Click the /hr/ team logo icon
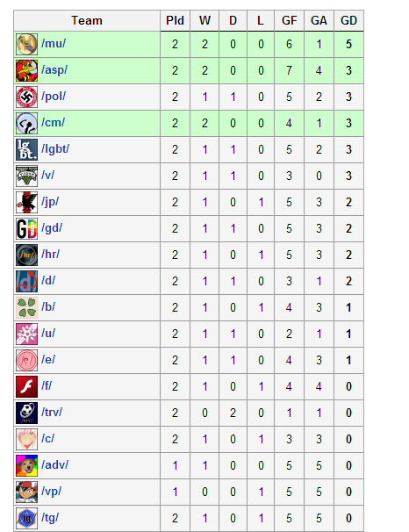 pyautogui.click(x=27, y=255)
